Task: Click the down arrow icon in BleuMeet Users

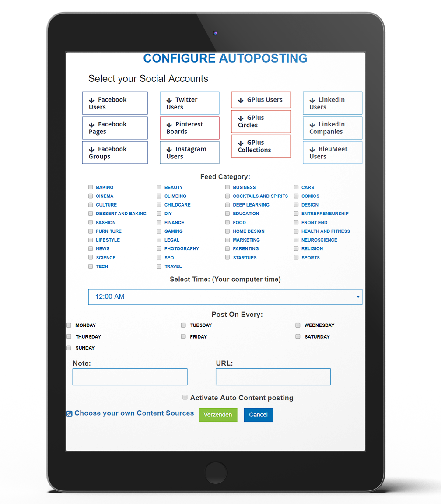Action: 312,150
